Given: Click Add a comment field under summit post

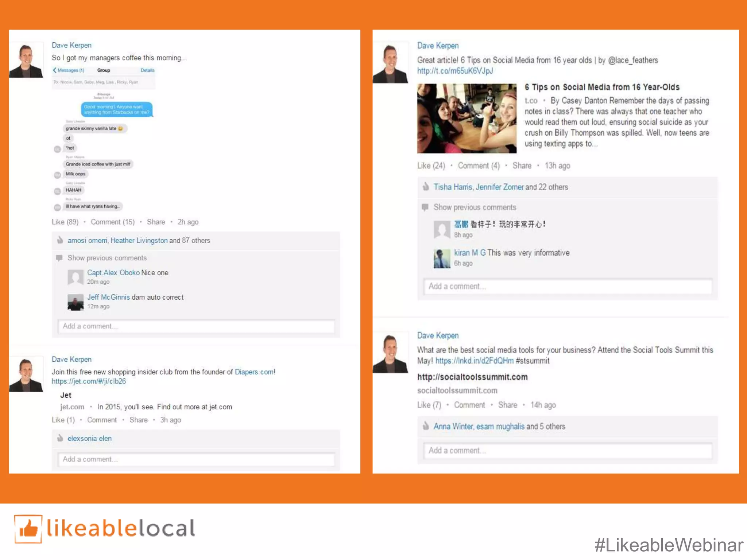Looking at the screenshot, I should (568, 450).
